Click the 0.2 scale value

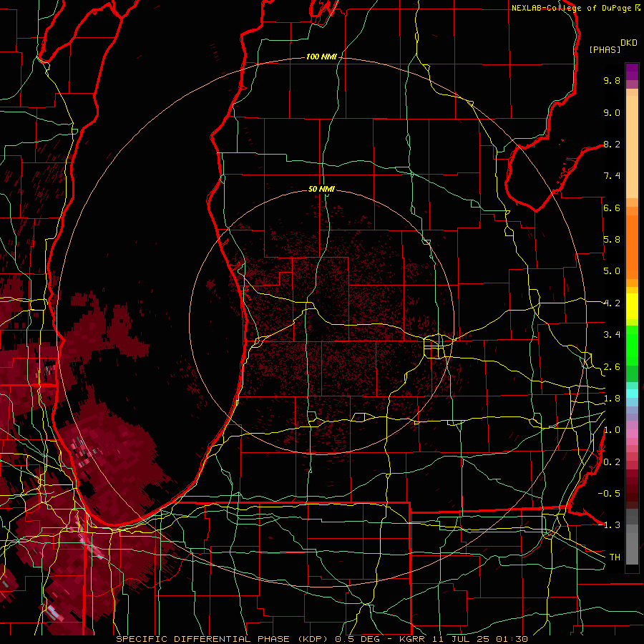612,462
